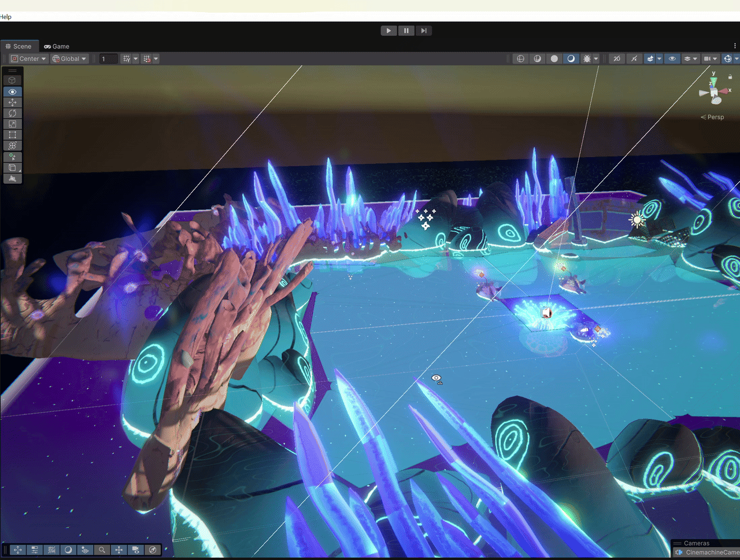Viewport: 740px width, 560px height.
Task: Toggle 2D view mode in Scene toolbar
Action: click(617, 59)
